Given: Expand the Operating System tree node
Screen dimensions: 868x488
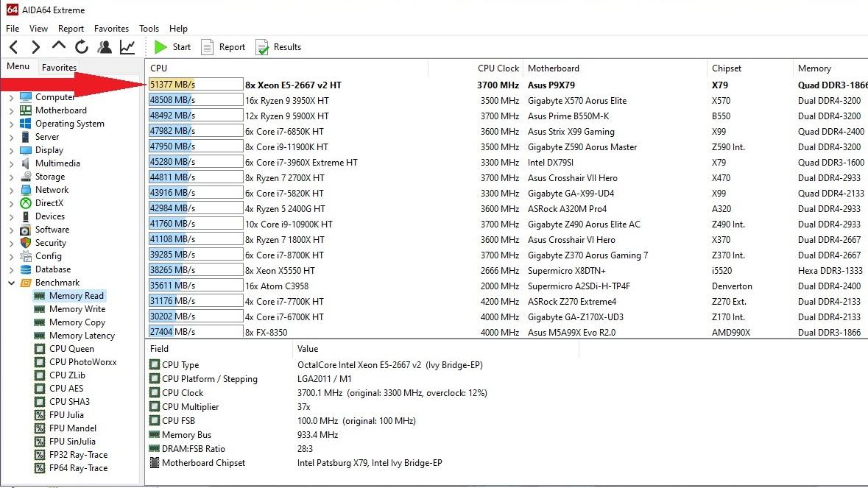Looking at the screenshot, I should click(x=11, y=124).
